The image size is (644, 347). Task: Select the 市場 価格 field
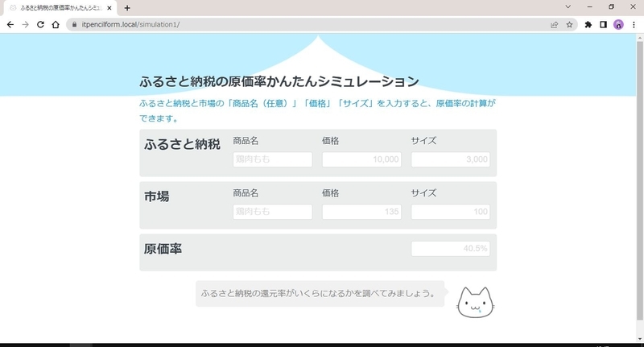(x=361, y=212)
